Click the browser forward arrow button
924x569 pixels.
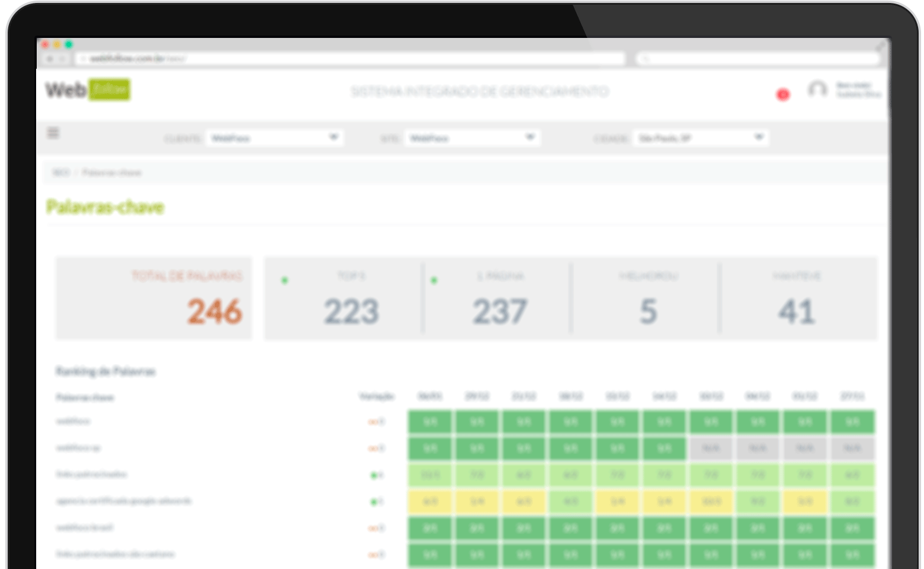tap(62, 59)
